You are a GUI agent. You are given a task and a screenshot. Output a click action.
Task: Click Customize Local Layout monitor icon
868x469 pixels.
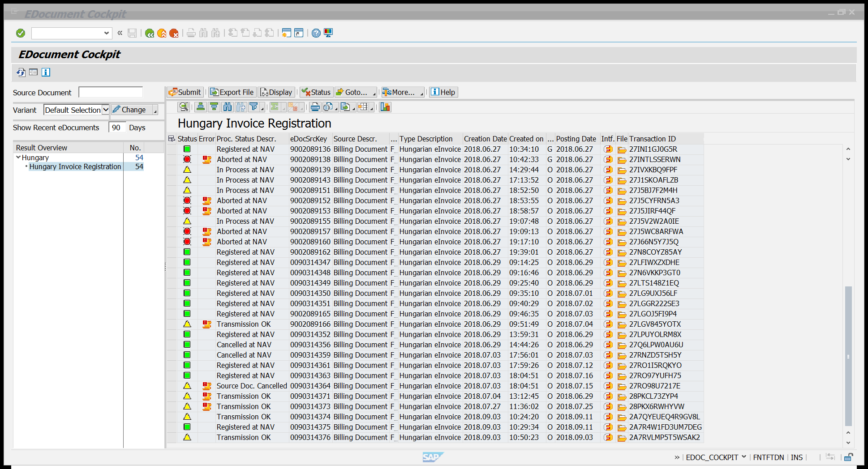[x=328, y=33]
